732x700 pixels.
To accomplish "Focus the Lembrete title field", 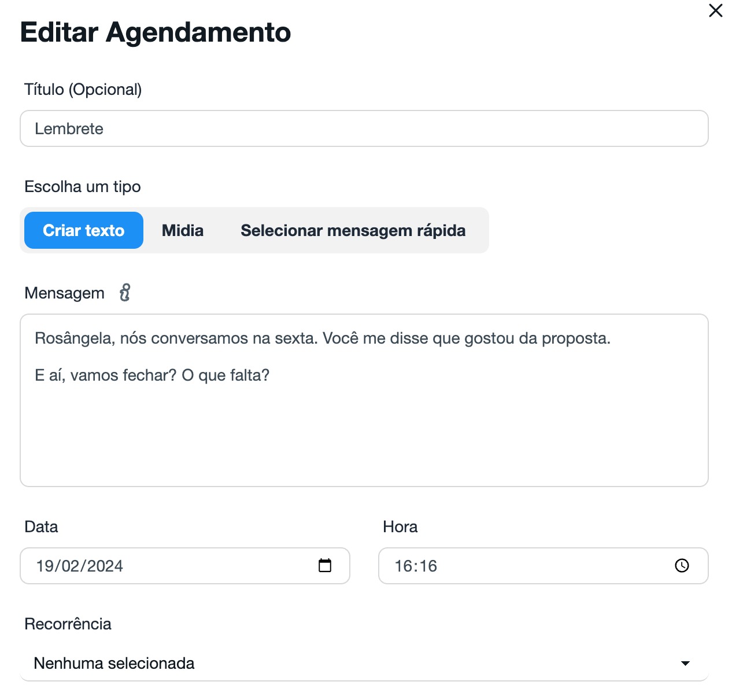I will tap(364, 128).
